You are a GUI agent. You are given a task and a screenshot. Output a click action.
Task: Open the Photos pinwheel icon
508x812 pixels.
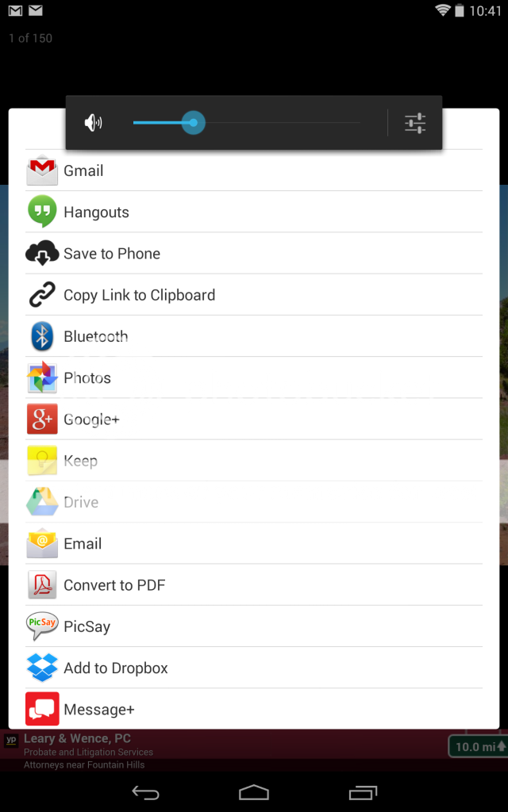coord(42,377)
